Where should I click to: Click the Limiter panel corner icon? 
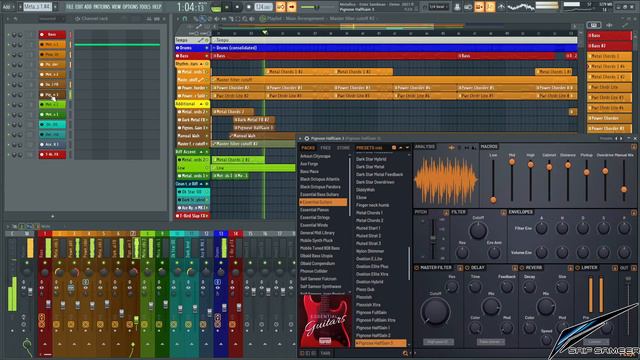(615, 268)
